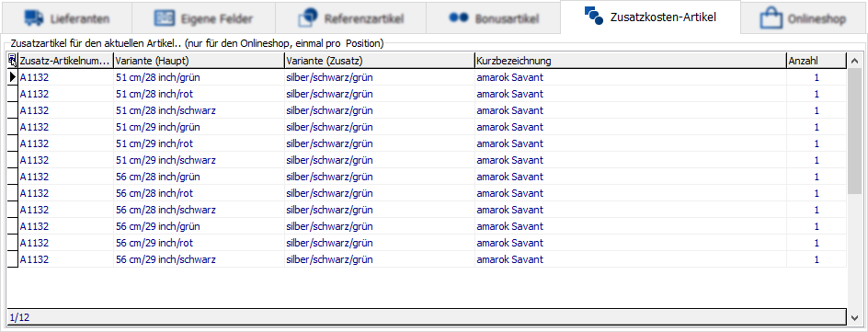Click the grid selector icon in the table corner
This screenshot has height=332, width=868.
13,60
